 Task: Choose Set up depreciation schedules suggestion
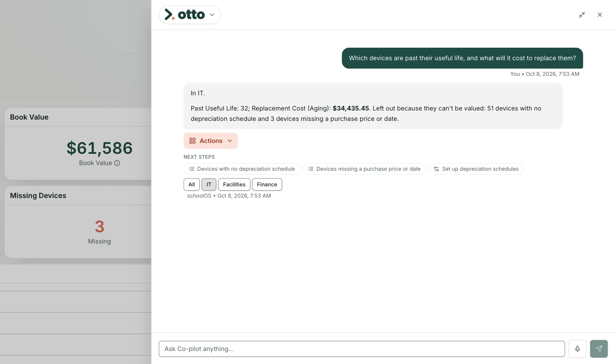[x=476, y=169]
